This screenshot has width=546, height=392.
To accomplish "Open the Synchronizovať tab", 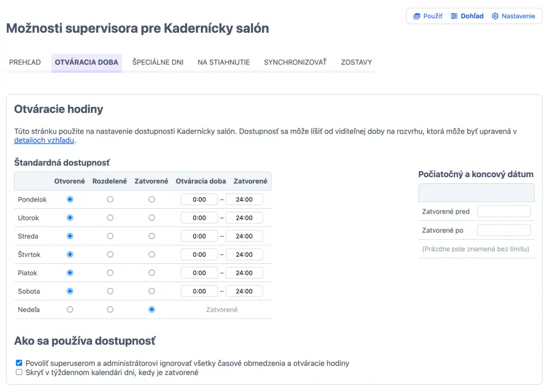I will 295,63.
